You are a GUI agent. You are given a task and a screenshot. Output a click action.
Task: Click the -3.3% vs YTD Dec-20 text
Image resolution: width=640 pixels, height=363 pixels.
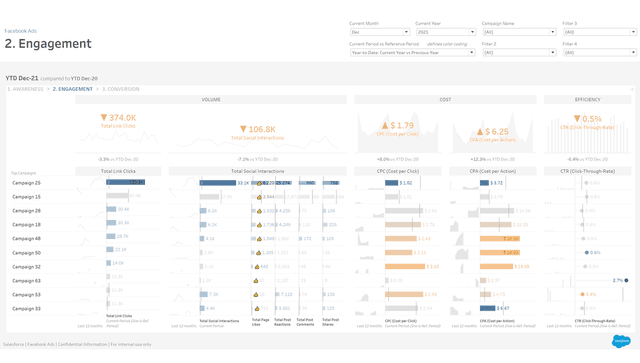[118, 159]
